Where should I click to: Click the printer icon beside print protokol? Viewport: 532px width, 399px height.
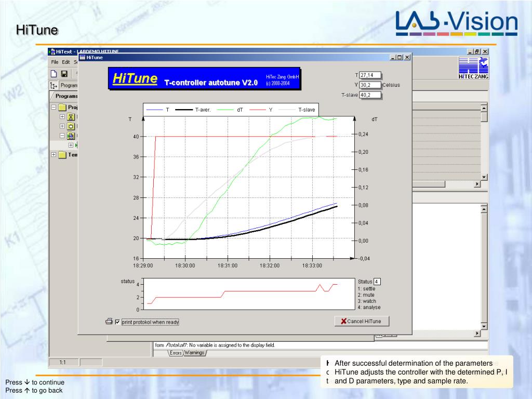pos(109,321)
